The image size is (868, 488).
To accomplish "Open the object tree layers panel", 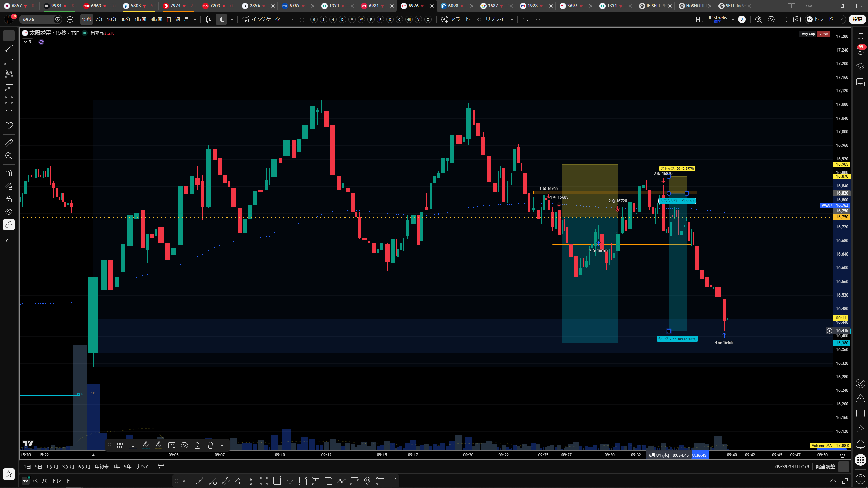I will [860, 66].
